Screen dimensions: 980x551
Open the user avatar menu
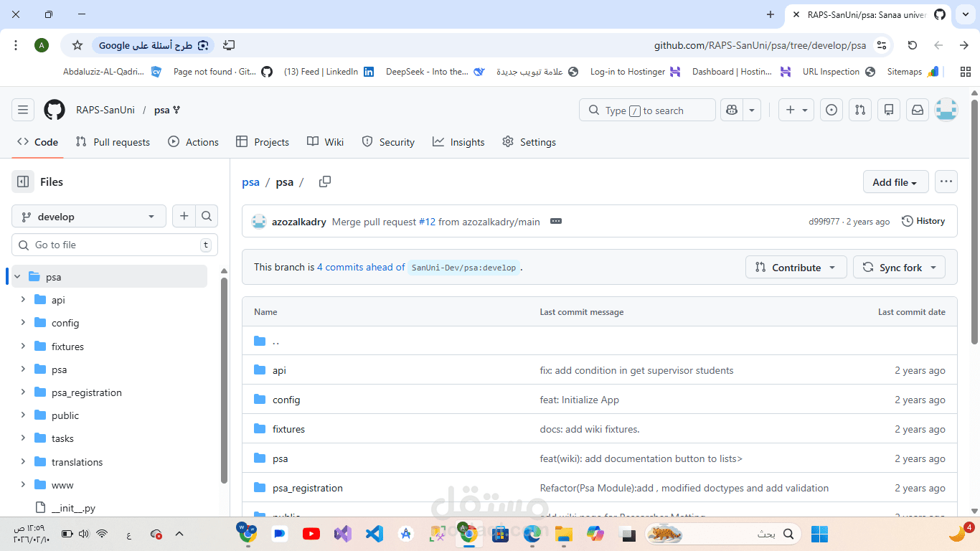click(x=946, y=110)
